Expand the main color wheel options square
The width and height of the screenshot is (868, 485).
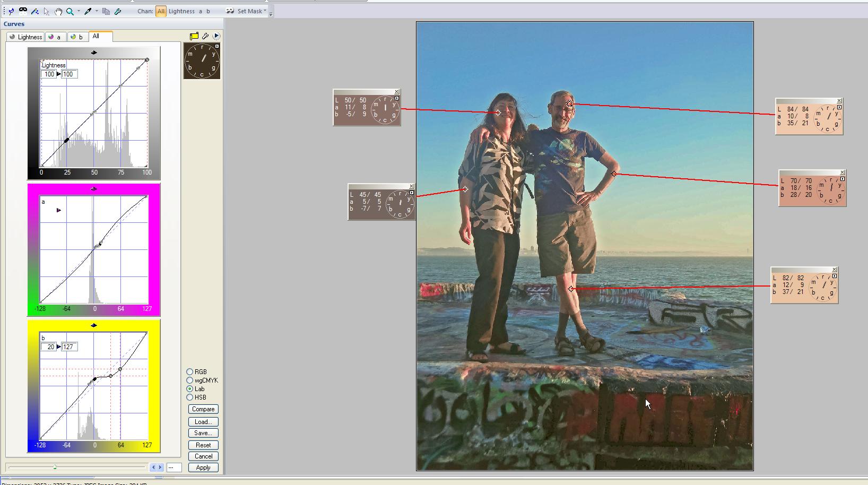tap(217, 46)
